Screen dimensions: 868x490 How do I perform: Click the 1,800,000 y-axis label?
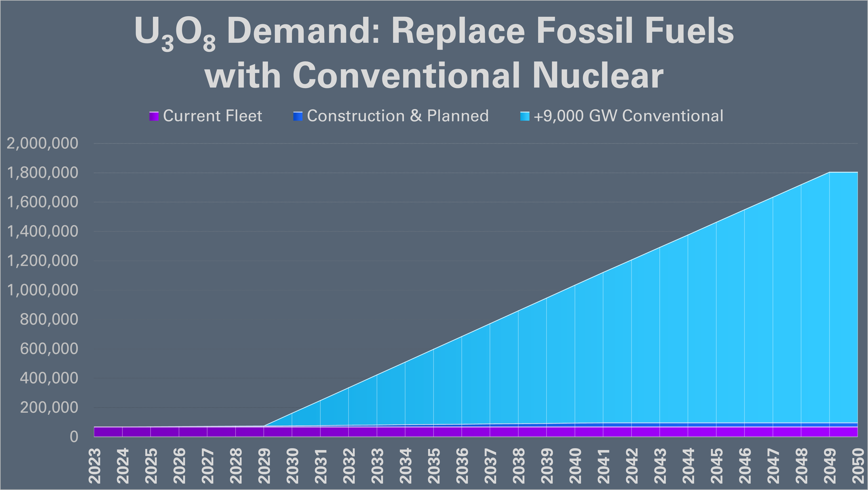42,173
